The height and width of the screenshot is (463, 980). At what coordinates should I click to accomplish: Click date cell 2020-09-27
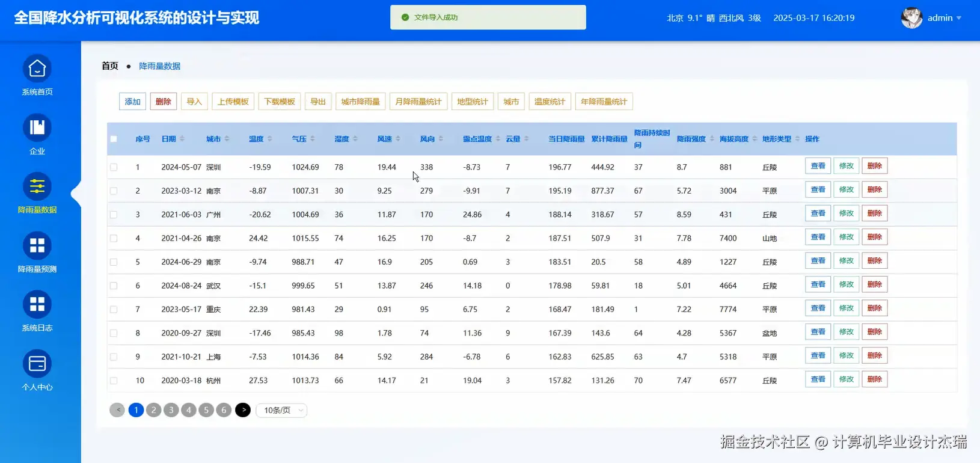(x=181, y=333)
